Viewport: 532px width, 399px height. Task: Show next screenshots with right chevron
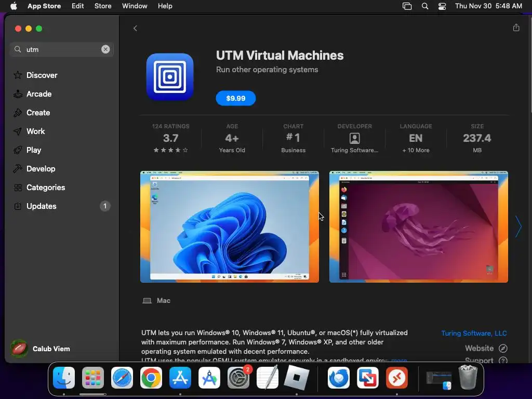click(518, 227)
